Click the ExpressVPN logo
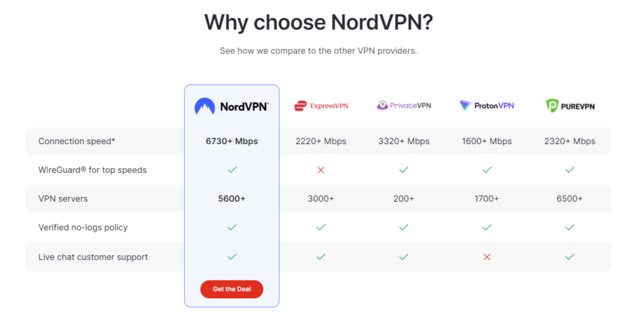Screen dimensions: 644x317 [x=321, y=106]
